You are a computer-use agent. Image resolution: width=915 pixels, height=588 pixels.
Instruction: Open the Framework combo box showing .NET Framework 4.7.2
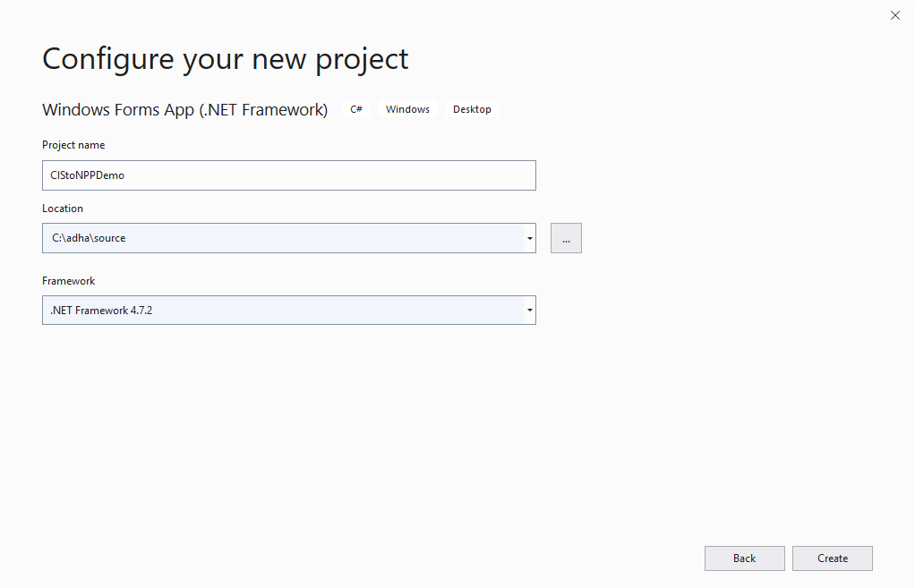coord(286,310)
